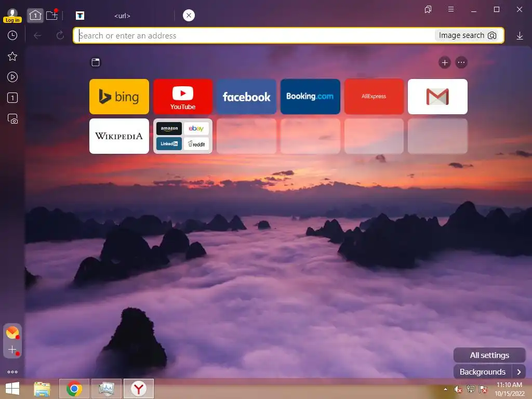The image size is (532, 399).
Task: Select the <url> tab
Action: click(x=122, y=16)
